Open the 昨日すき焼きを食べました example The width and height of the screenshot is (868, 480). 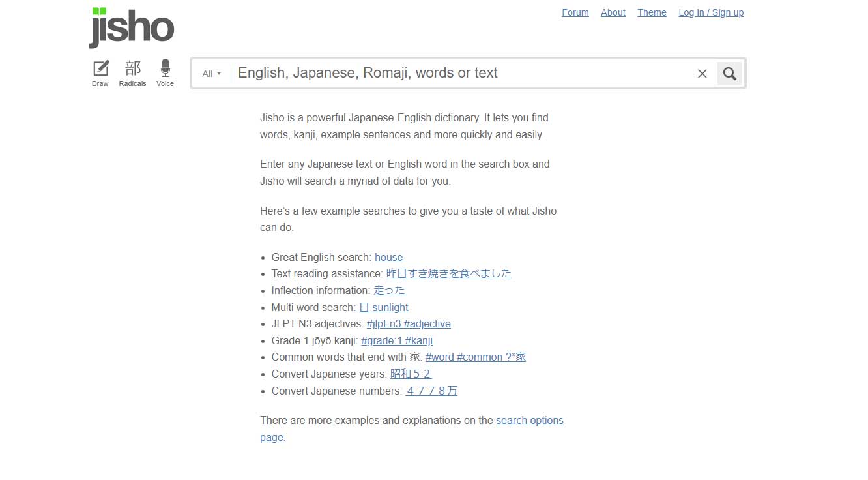(x=449, y=273)
